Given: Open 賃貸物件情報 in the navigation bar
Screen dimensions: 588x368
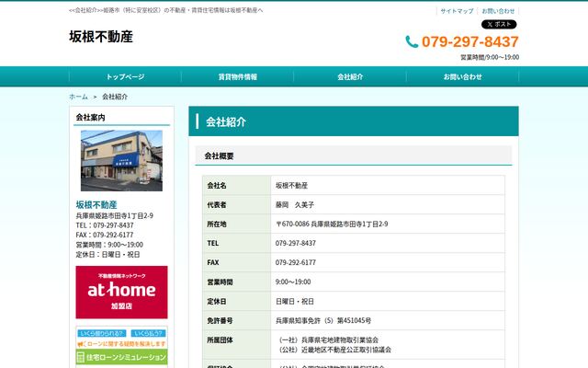Looking at the screenshot, I should [x=238, y=76].
